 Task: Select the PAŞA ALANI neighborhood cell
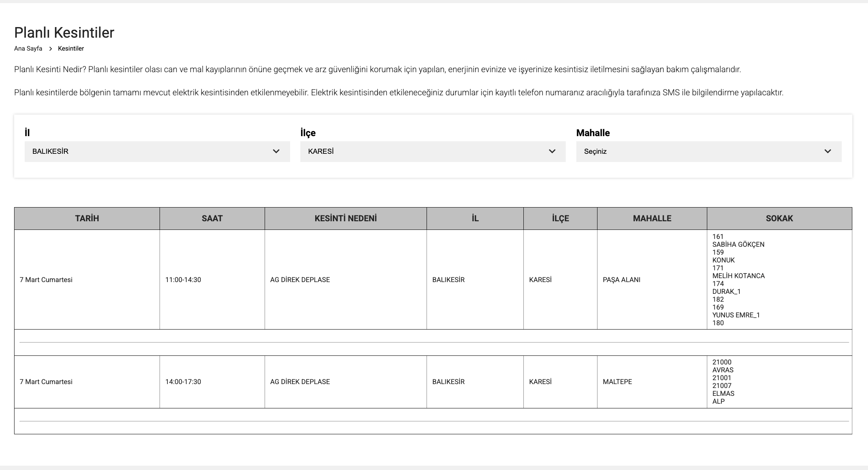[x=621, y=280]
